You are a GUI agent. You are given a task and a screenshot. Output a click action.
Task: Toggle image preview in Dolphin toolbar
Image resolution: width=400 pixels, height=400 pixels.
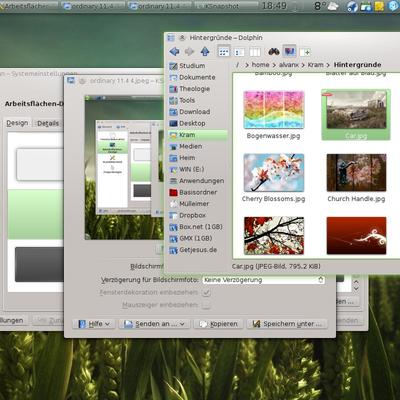tap(289, 52)
